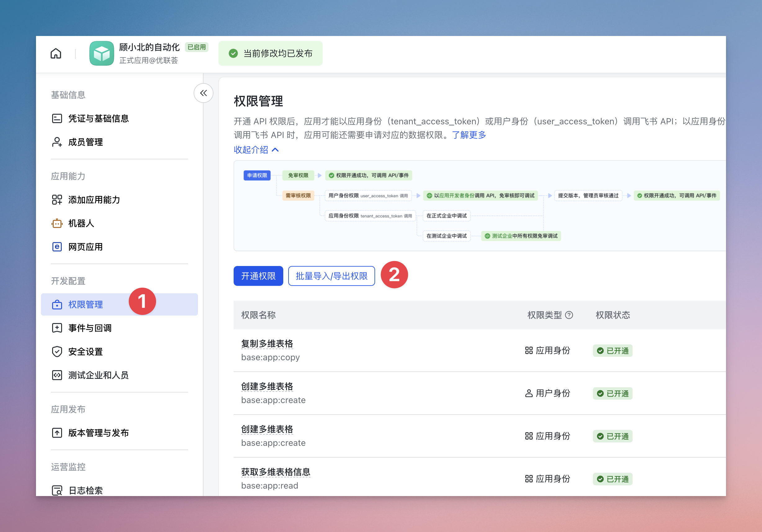Click the 安全设置 shield icon
Viewport: 762px width, 532px height.
pyautogui.click(x=57, y=352)
